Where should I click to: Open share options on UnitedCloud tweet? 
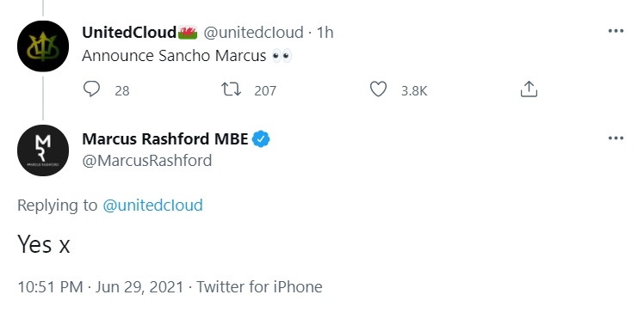point(529,89)
